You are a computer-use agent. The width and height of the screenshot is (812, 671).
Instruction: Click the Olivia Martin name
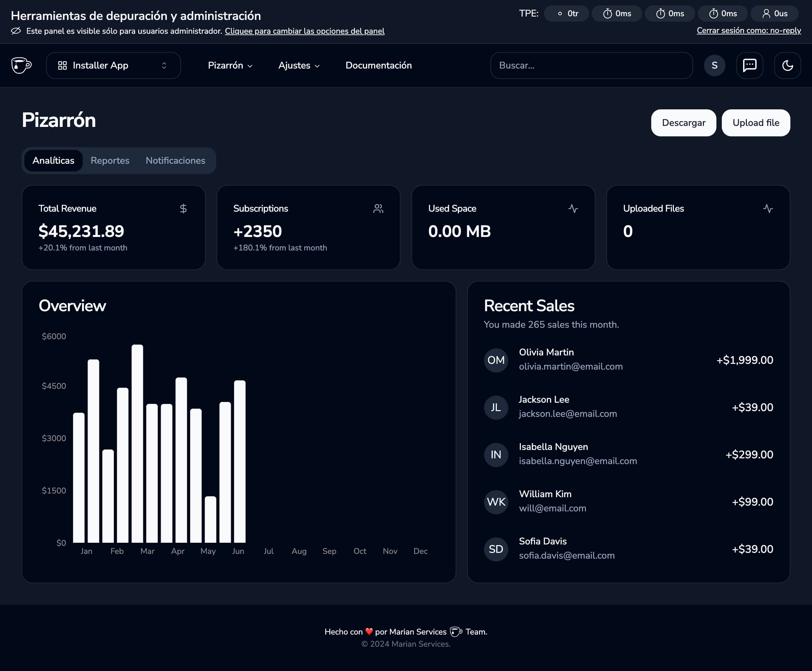pyautogui.click(x=546, y=352)
